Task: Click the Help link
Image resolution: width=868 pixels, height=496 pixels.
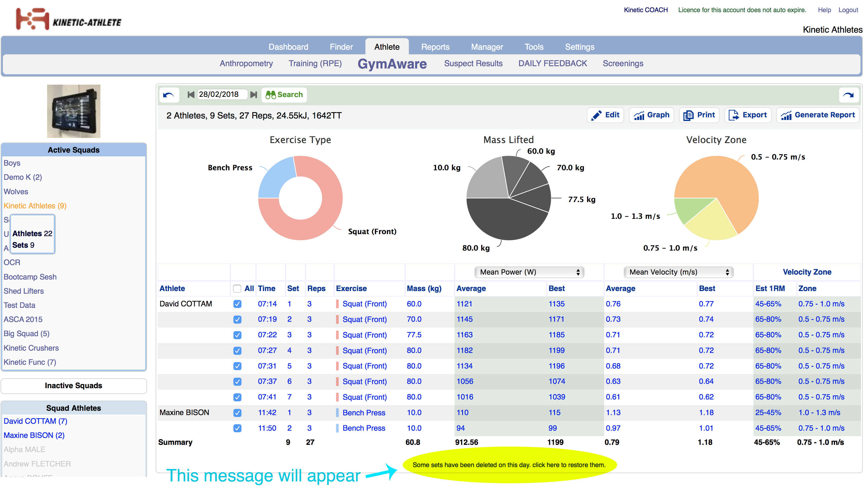Action: click(824, 10)
